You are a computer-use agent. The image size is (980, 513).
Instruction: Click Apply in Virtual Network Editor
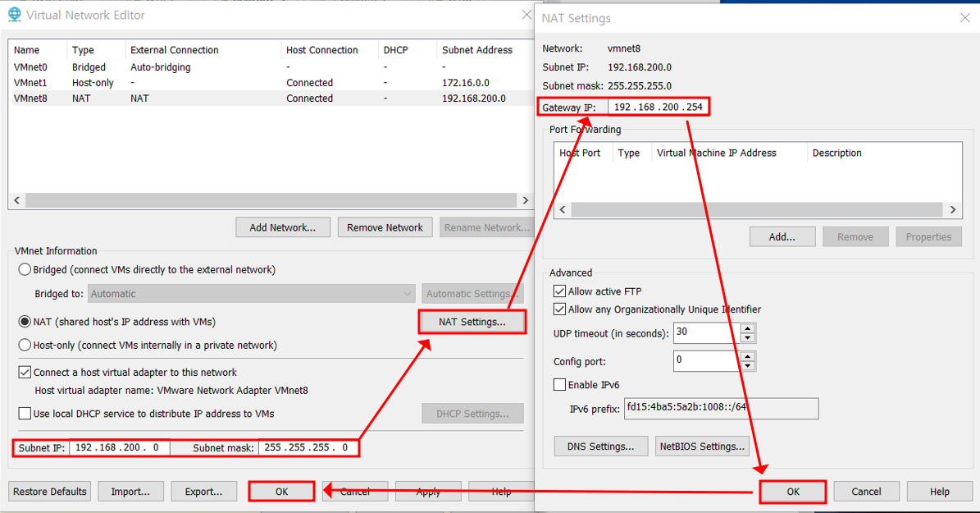coord(428,492)
